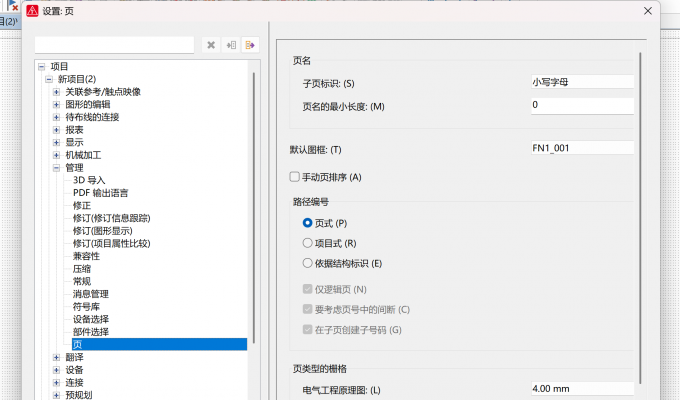This screenshot has height=400, width=680.
Task: Click the 图形的编辑 label
Action: coord(88,105)
